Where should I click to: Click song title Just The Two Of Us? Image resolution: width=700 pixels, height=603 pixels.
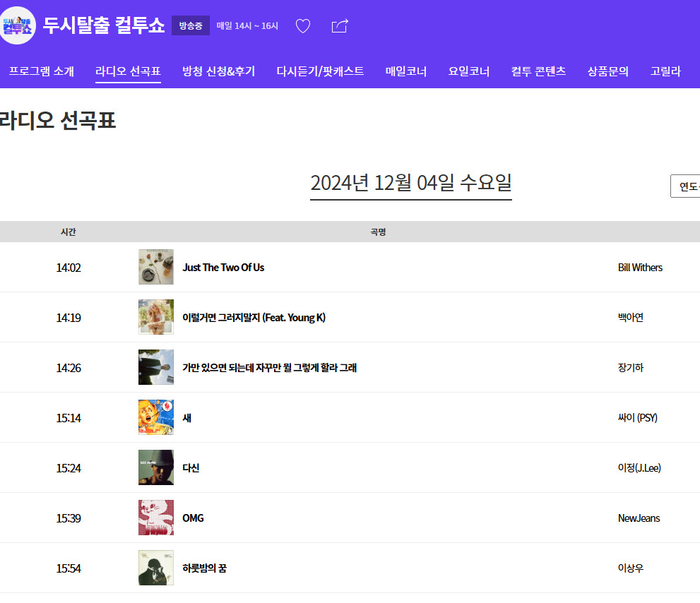(223, 268)
